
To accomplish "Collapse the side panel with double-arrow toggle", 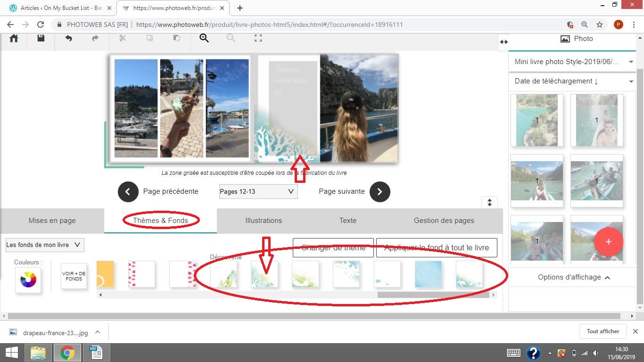I will click(x=504, y=42).
